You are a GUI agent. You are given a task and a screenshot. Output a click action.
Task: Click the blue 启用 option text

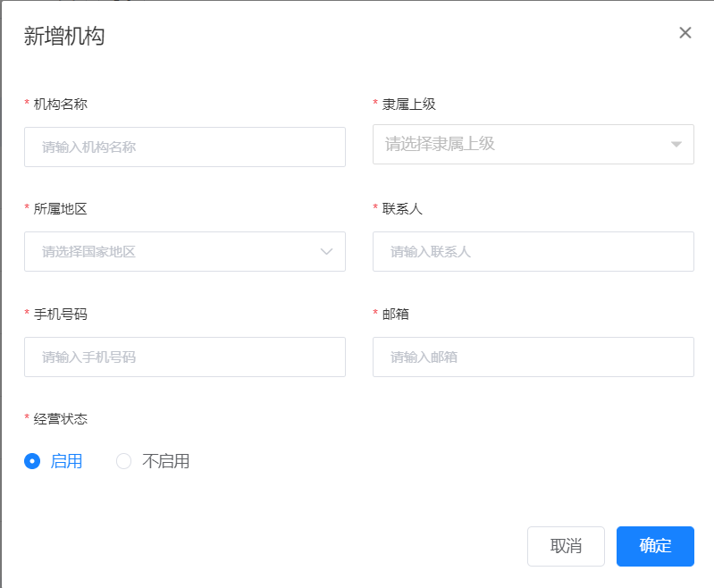coord(67,461)
